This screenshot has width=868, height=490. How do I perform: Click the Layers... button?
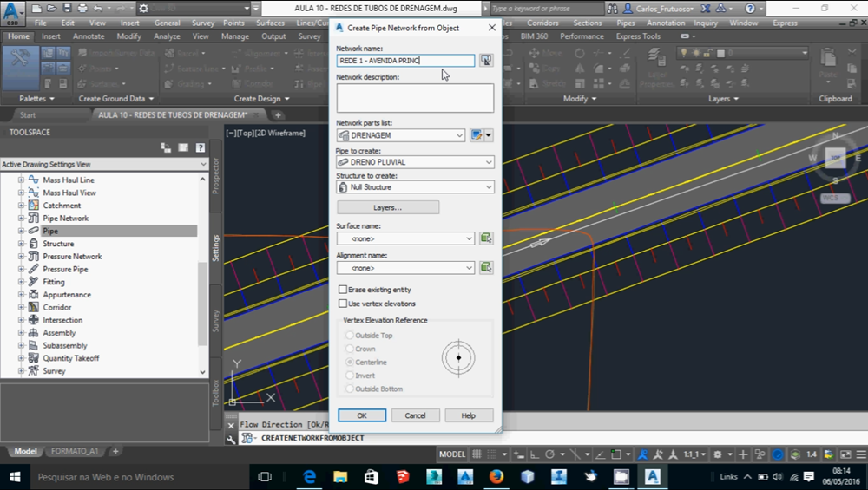[387, 207]
